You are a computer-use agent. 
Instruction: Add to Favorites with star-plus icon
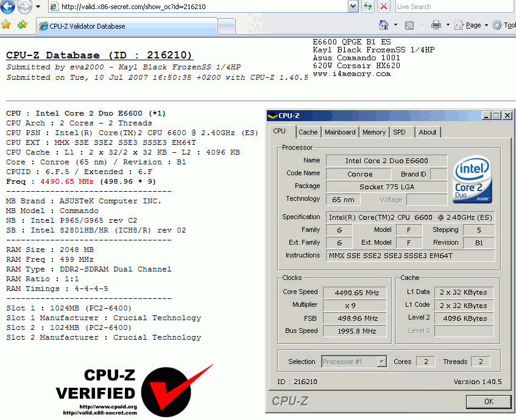(22, 25)
